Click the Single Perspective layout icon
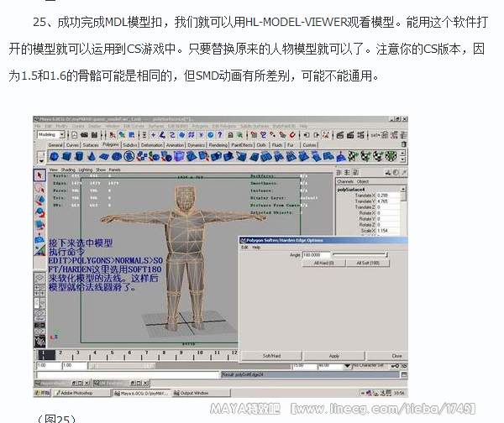Viewport: 504px width, 423px height. pos(39,278)
